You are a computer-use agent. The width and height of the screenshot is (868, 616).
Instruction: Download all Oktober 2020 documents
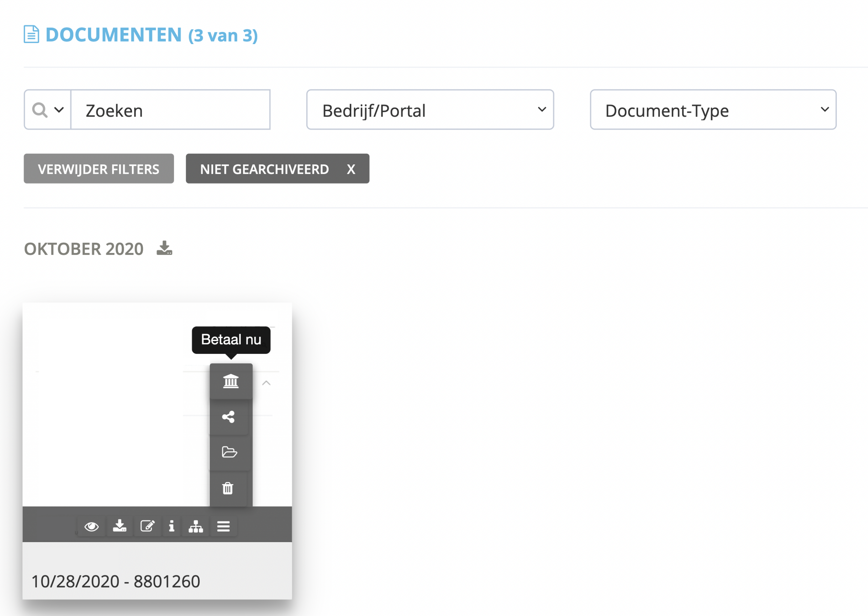(x=164, y=248)
